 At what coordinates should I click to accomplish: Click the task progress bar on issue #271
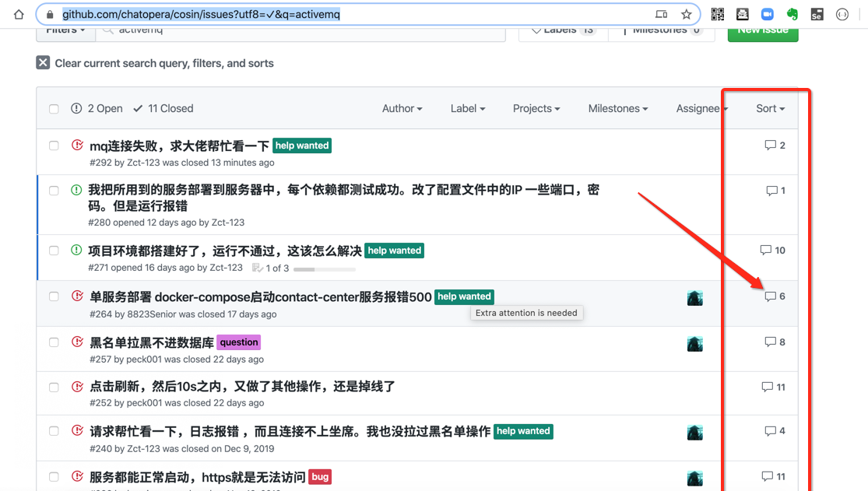pos(324,268)
